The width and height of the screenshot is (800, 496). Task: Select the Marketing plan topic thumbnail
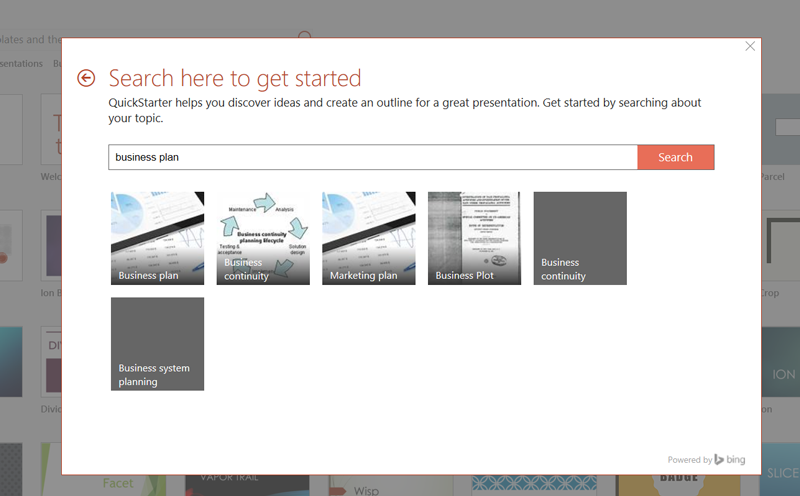point(369,238)
